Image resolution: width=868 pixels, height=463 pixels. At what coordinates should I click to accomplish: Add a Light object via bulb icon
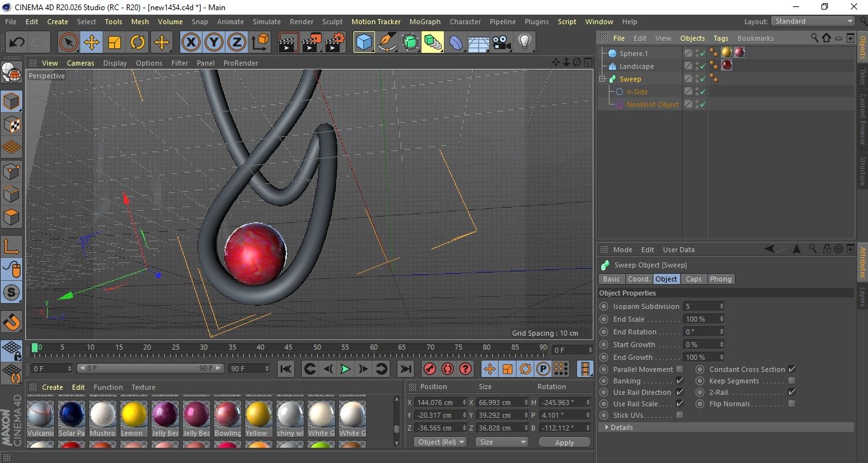(524, 43)
